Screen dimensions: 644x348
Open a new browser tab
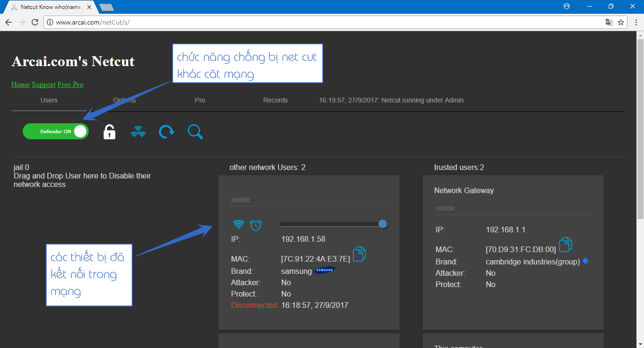tap(107, 8)
